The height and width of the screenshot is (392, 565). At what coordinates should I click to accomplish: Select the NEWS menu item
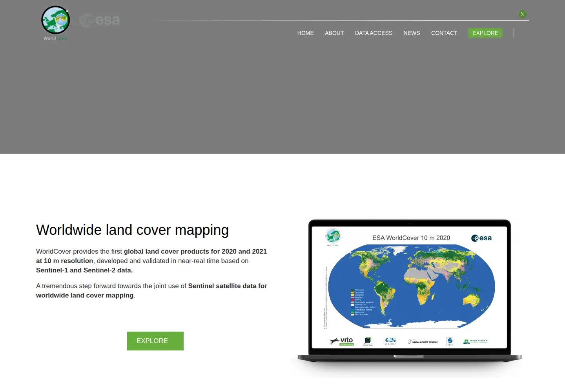[412, 33]
